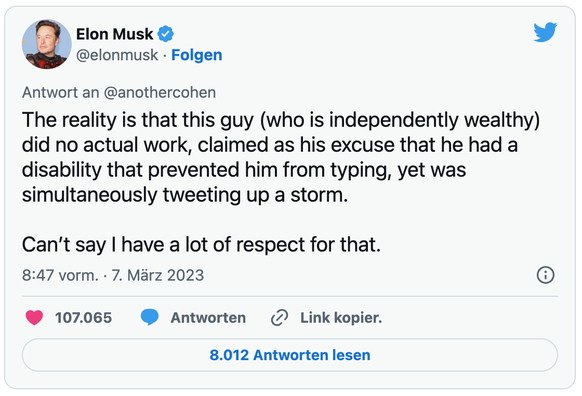The width and height of the screenshot is (582, 396).
Task: Click the 'Can't say I have' sentence
Action: [202, 245]
